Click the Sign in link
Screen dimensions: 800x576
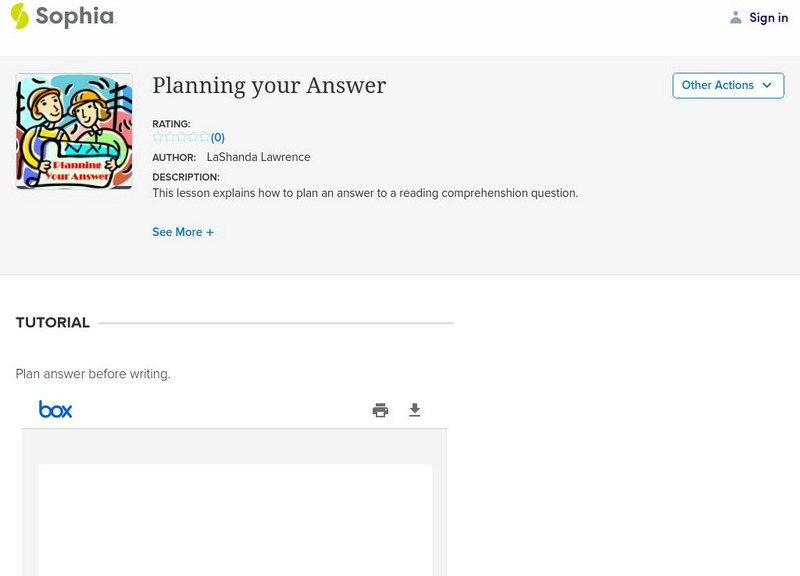coord(768,17)
